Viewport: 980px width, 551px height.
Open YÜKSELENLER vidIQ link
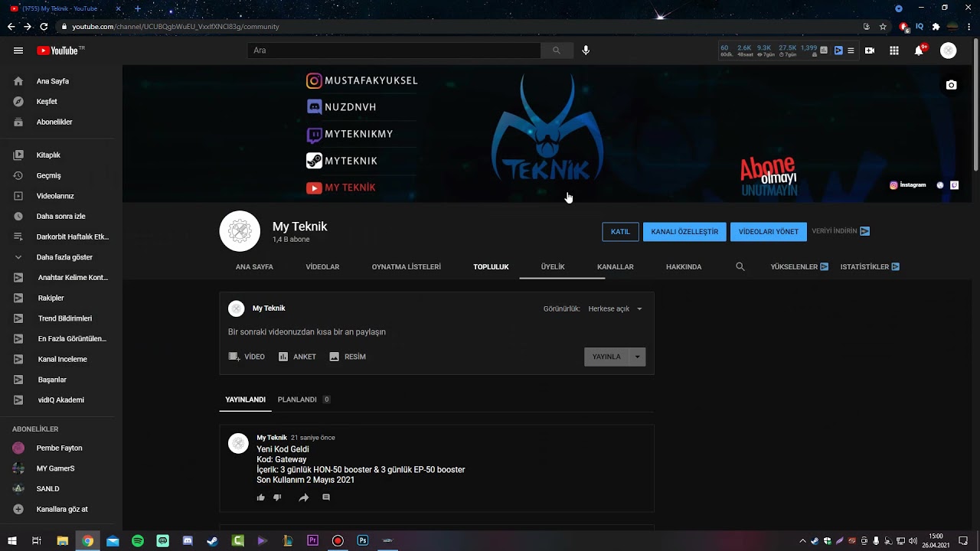pyautogui.click(x=799, y=267)
